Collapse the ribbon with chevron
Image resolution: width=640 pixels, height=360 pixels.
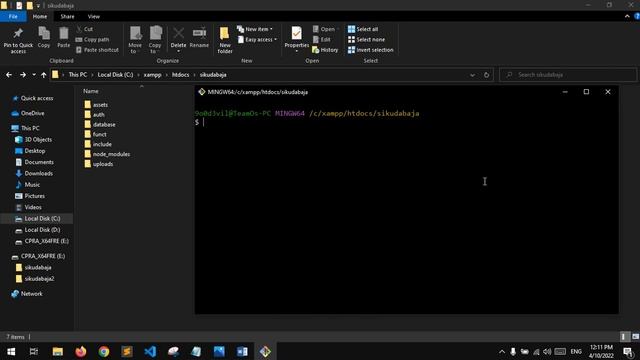pos(627,16)
